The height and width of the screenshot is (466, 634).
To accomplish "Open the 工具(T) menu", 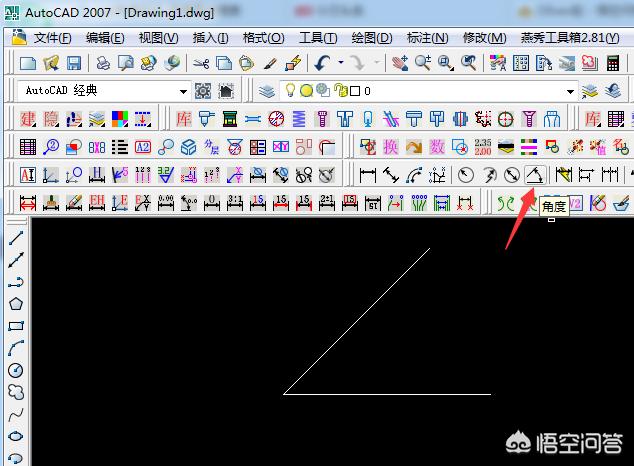I will point(318,38).
